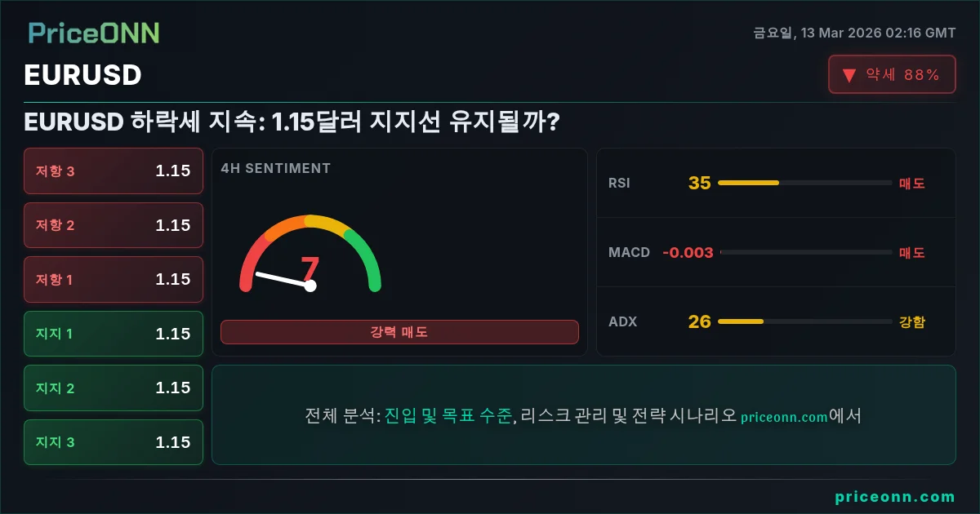Click the gauge value 7
980x514 pixels.
(310, 268)
